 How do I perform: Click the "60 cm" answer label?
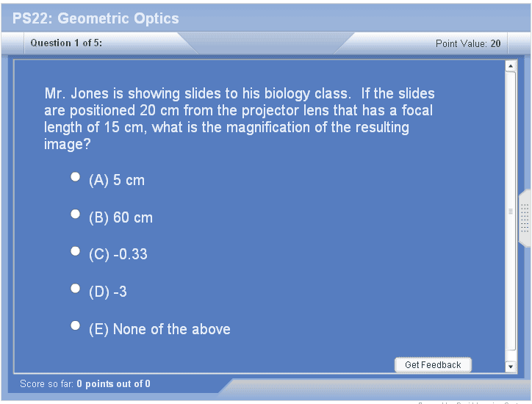click(x=133, y=217)
